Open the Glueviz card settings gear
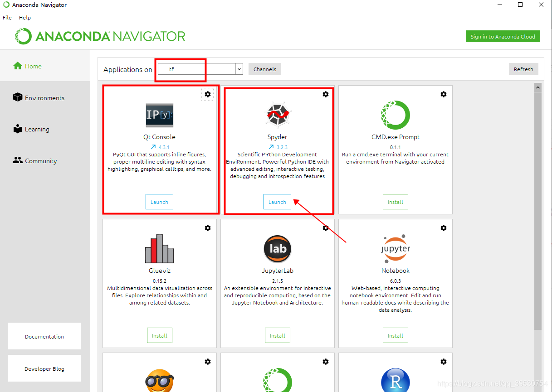Viewport: 552px width, 392px height. (208, 228)
